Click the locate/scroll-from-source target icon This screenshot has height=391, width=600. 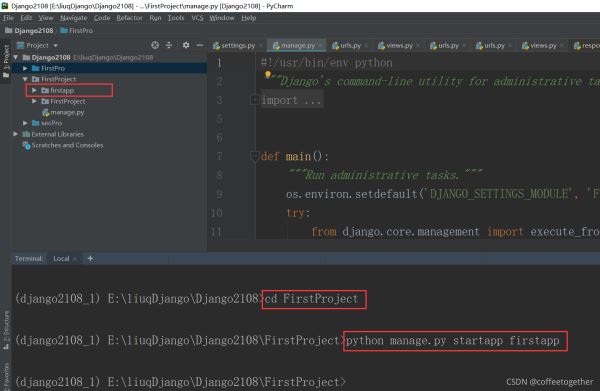pos(155,45)
